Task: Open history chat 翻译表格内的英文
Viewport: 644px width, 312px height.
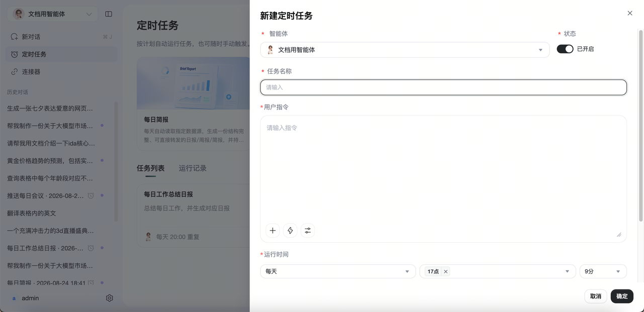Action: pyautogui.click(x=32, y=213)
